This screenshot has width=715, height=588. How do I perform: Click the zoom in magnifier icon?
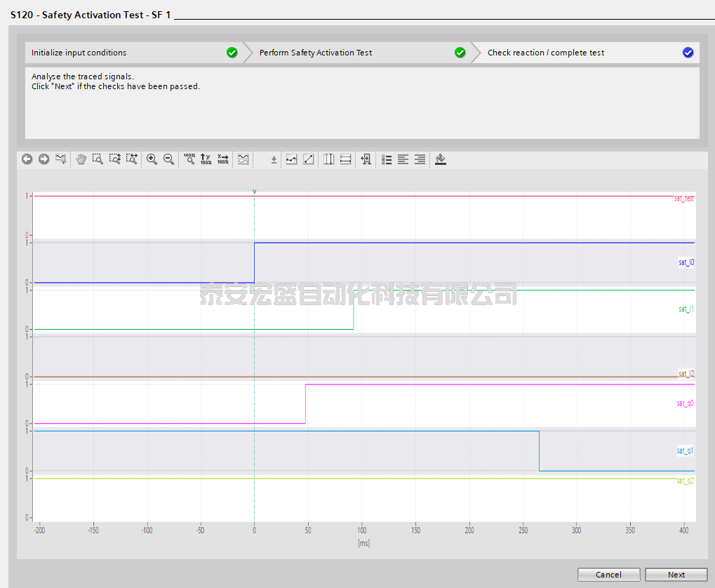point(152,159)
